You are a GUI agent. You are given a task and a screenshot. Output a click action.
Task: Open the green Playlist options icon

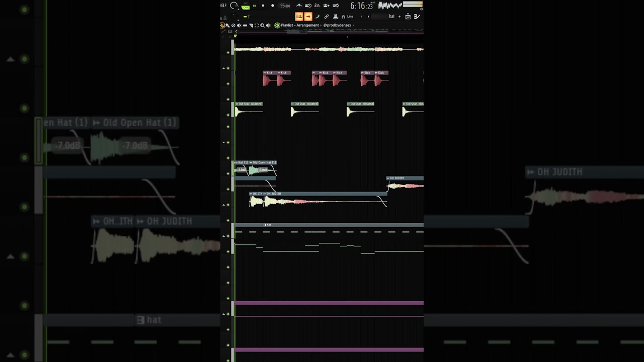point(277,25)
